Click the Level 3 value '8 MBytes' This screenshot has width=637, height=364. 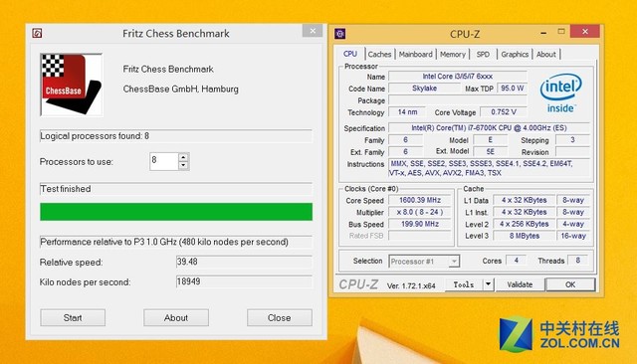525,236
